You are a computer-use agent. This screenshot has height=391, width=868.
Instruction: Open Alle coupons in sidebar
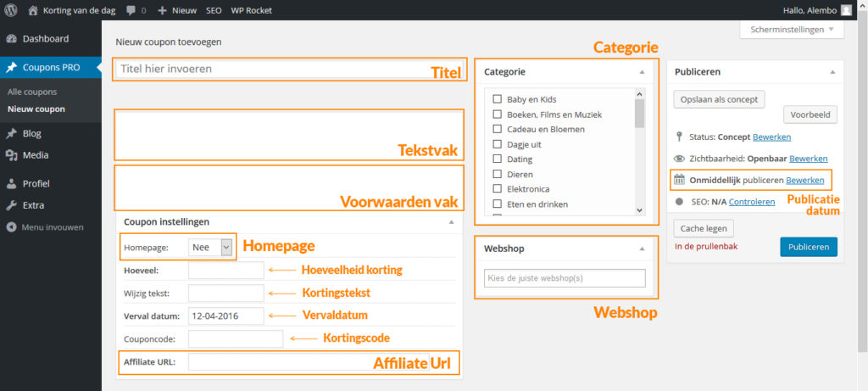coord(32,92)
